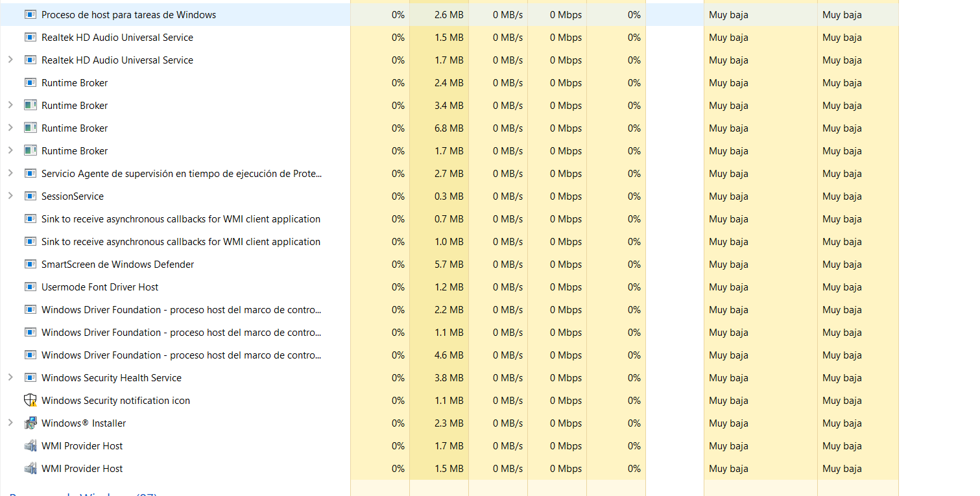Click icon of Runtime Broker using 6.8 MB

[x=30, y=128]
